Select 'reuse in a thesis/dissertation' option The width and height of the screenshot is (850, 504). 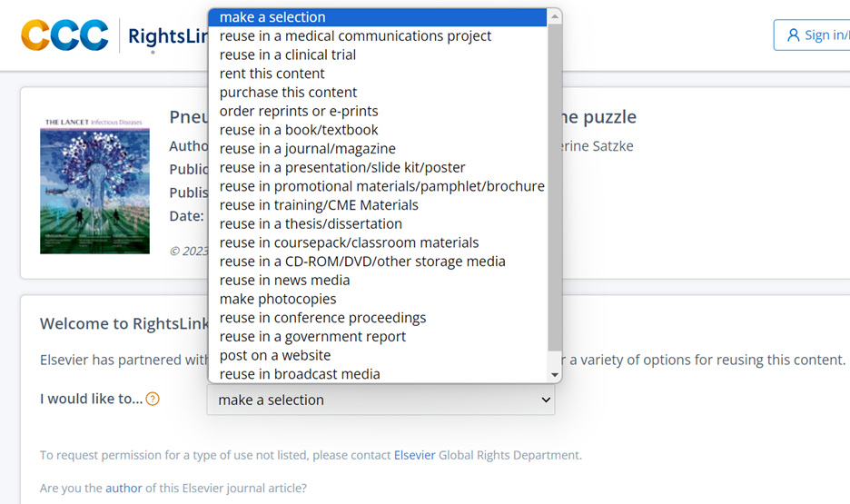[311, 223]
